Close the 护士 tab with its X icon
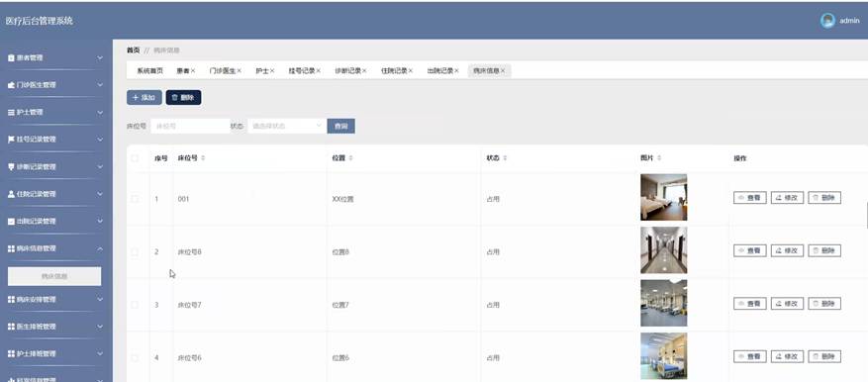This screenshot has width=868, height=382. (272, 71)
